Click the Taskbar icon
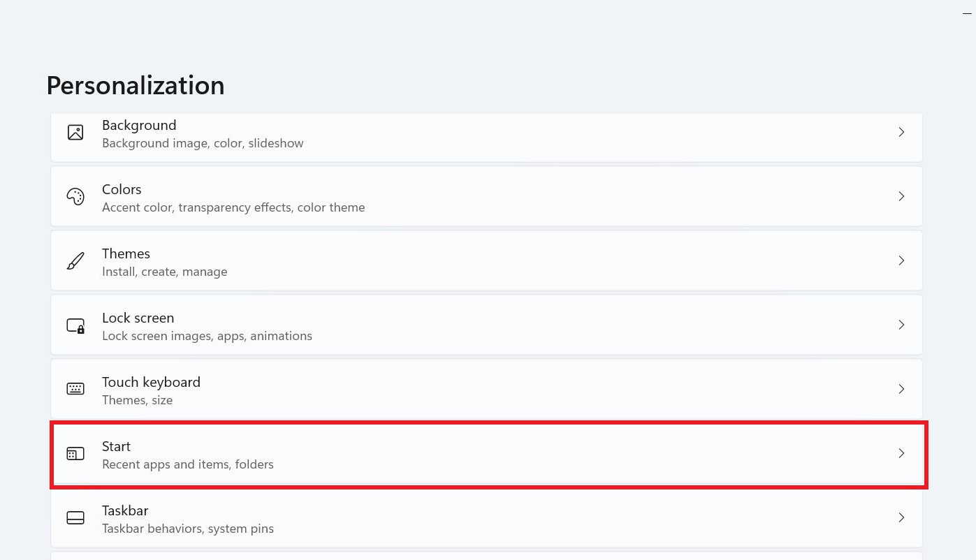This screenshot has height=560, width=976. (x=75, y=517)
